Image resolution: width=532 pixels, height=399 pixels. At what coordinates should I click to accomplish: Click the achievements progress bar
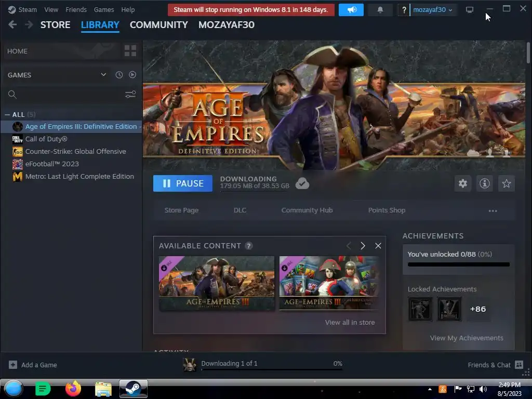(x=459, y=264)
